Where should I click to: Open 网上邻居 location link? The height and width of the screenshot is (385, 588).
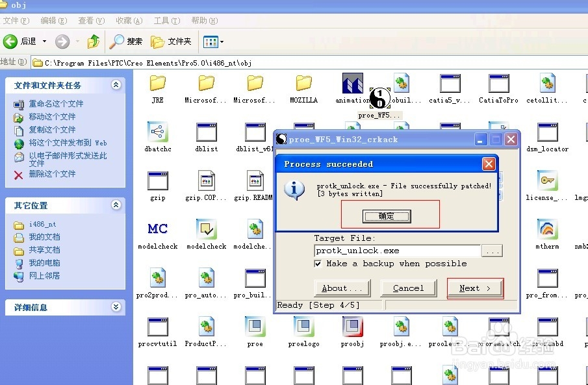[44, 276]
